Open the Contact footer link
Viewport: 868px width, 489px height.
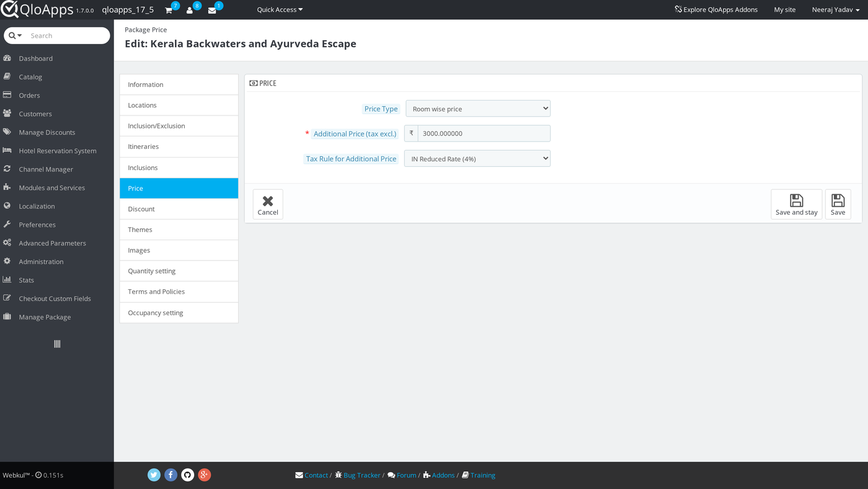point(312,475)
